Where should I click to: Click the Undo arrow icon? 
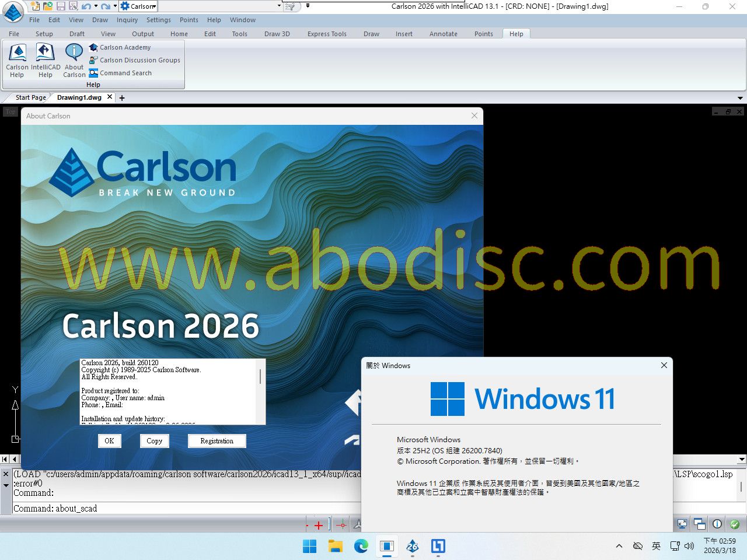pyautogui.click(x=86, y=6)
